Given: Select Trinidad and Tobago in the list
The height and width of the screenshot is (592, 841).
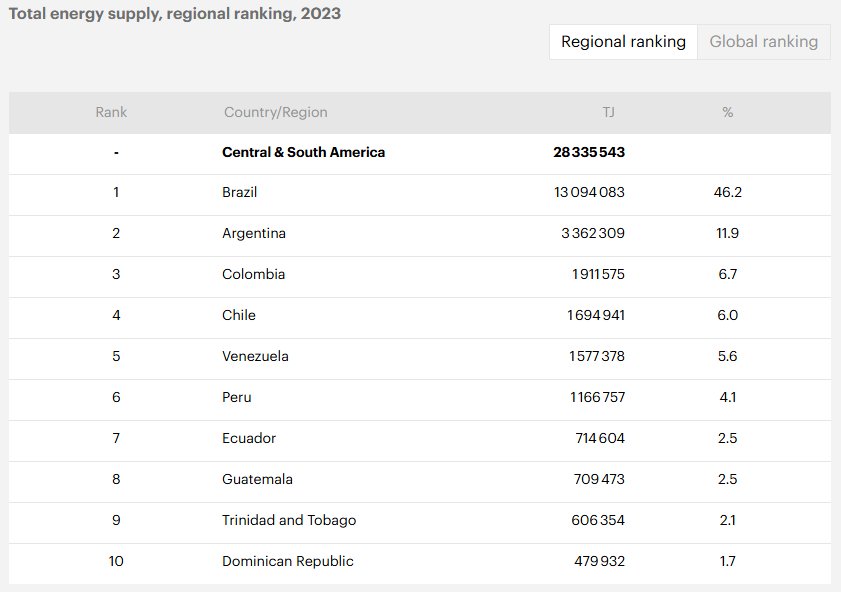Looking at the screenshot, I should point(289,520).
